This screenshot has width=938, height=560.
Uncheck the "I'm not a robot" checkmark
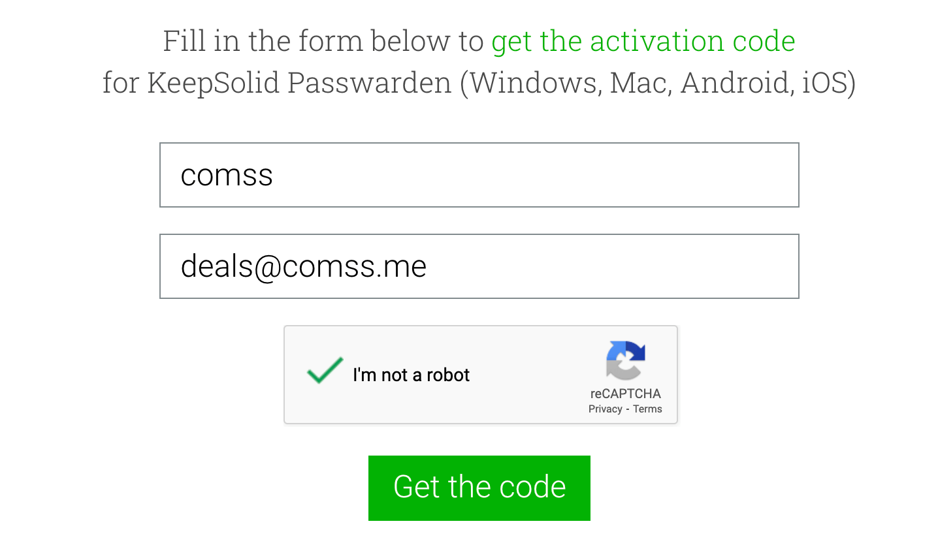click(x=325, y=371)
